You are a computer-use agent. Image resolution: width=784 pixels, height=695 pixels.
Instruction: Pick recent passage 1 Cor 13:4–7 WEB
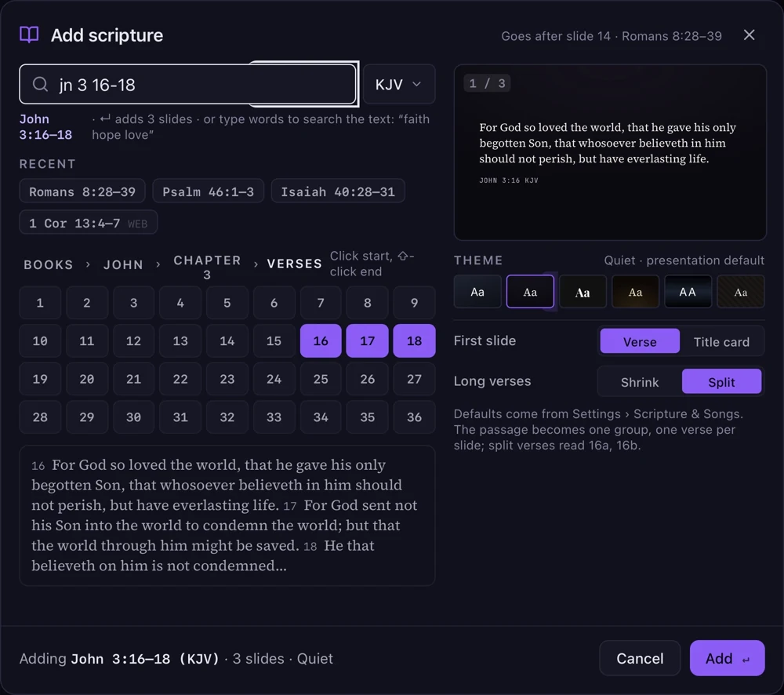[89, 223]
